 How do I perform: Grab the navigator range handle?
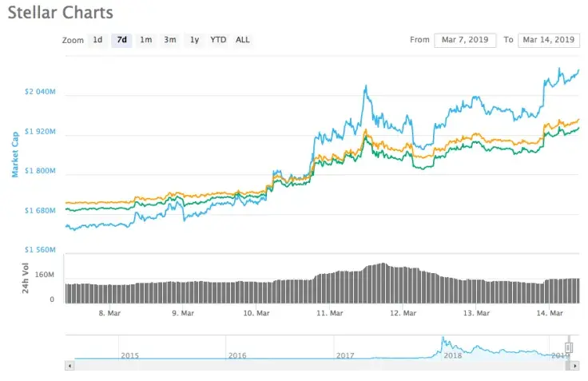coord(569,347)
